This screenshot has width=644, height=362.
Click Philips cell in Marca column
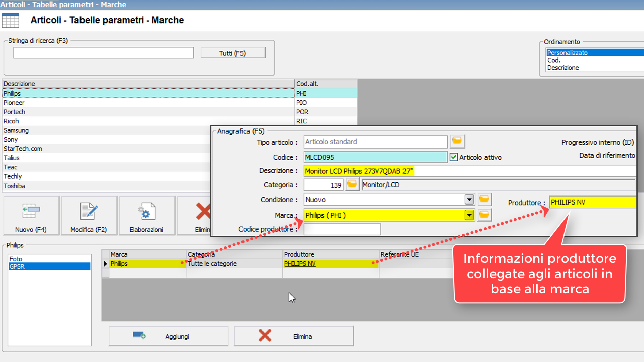[147, 263]
